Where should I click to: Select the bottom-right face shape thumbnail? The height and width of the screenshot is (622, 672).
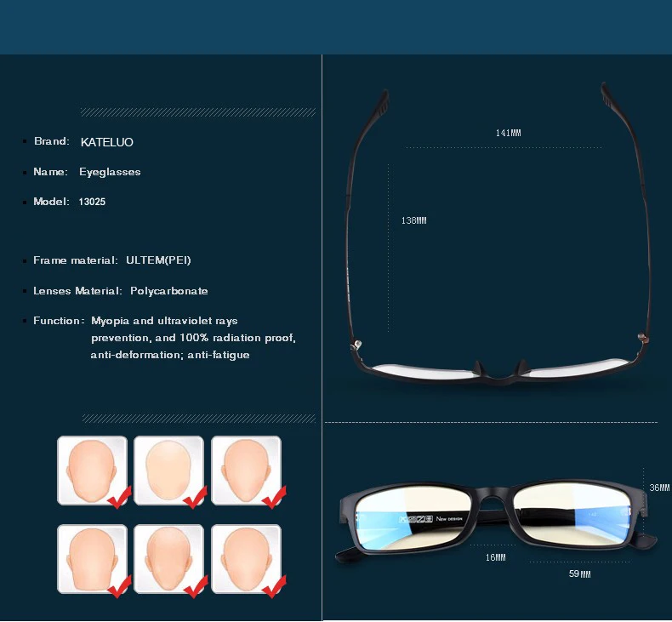pos(246,559)
